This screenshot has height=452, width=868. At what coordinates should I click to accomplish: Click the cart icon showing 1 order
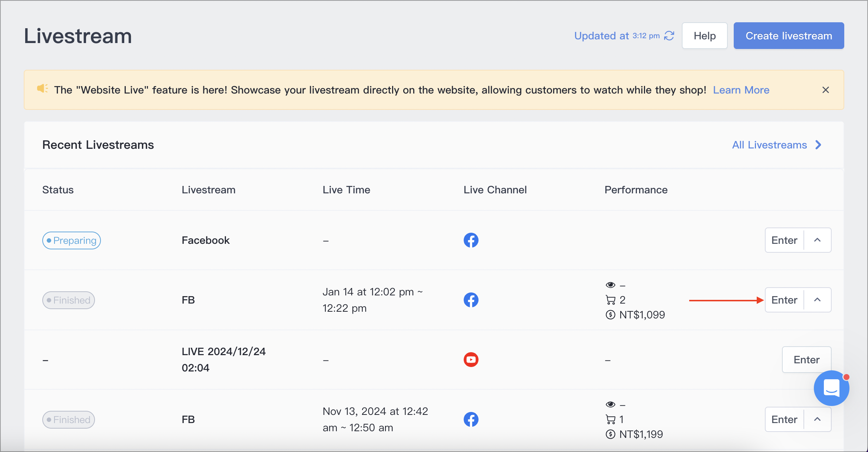pos(611,419)
